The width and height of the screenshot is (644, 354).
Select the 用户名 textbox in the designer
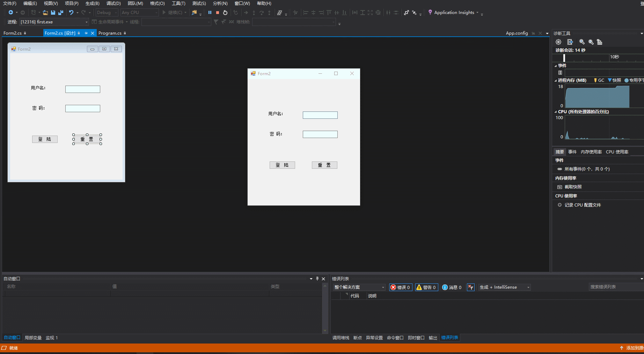click(83, 89)
